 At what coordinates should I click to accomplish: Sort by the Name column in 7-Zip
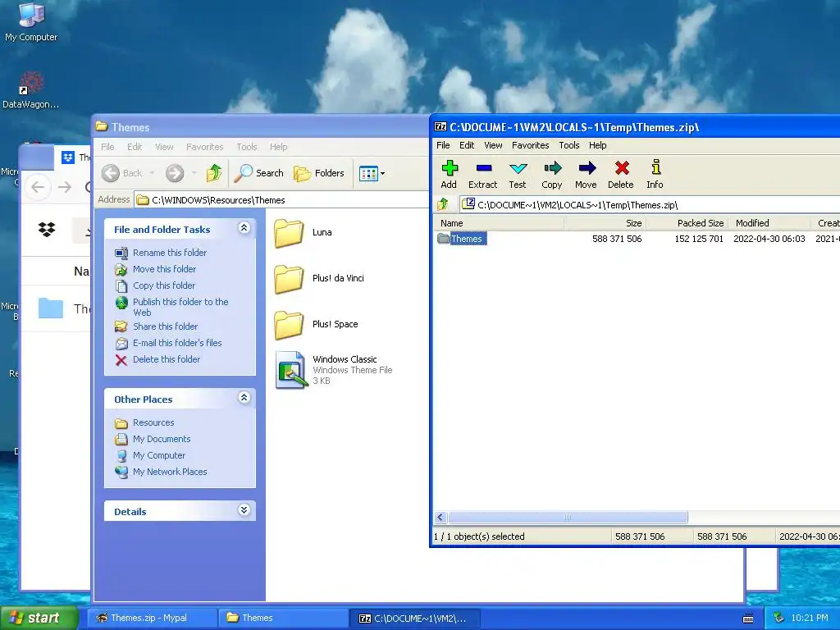tap(499, 223)
